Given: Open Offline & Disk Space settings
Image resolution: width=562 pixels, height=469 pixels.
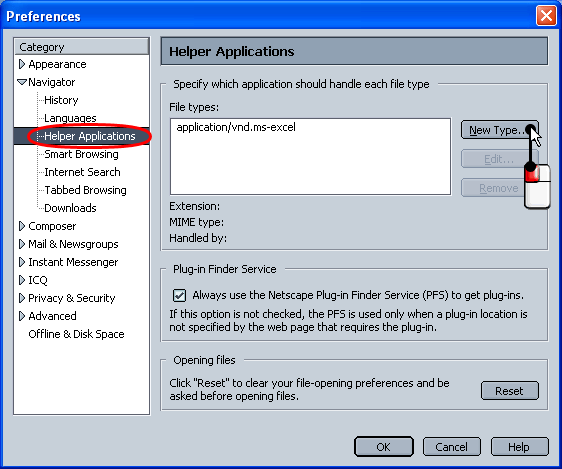Looking at the screenshot, I should (x=76, y=334).
